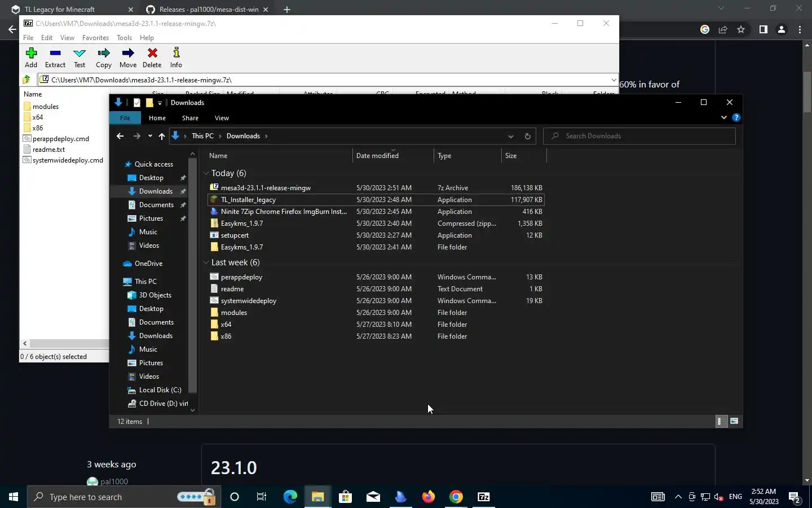Refresh the Downloads folder view
This screenshot has height=508, width=812.
tap(527, 136)
